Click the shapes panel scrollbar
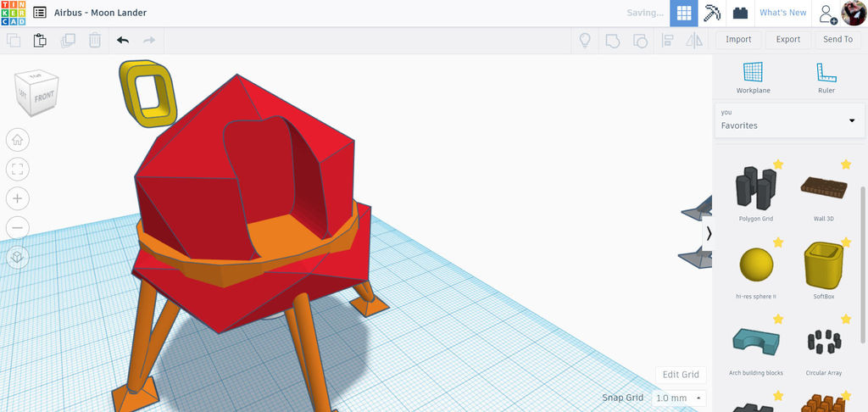The image size is (868, 412). (x=862, y=266)
